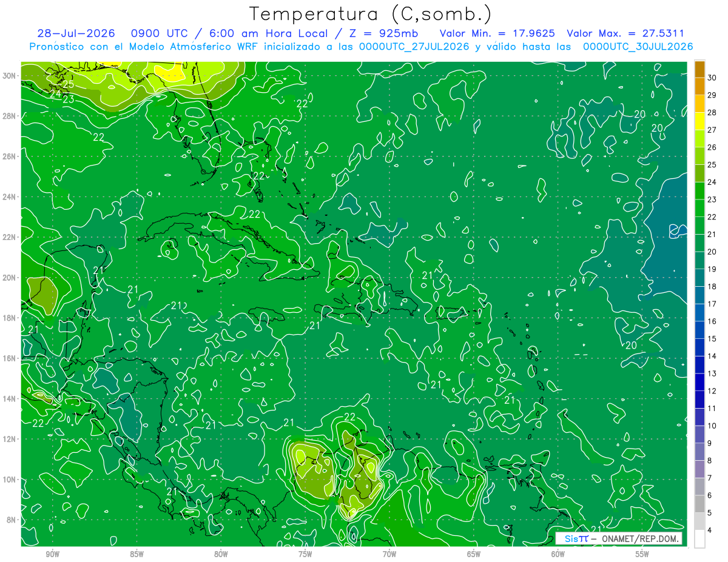Image resolution: width=728 pixels, height=562 pixels.
Task: Click the color bar label '4'
Action: [x=710, y=530]
